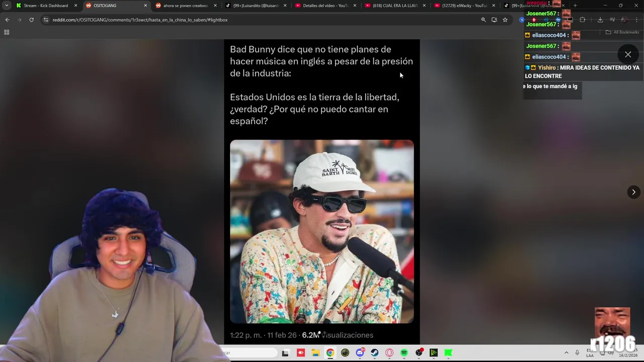Click the 6.2M visualizaciones text

[338, 335]
